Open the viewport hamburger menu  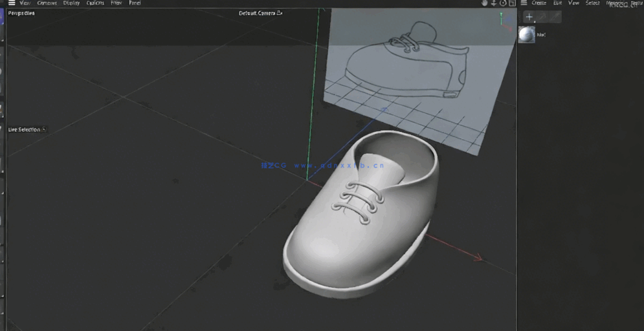point(11,3)
